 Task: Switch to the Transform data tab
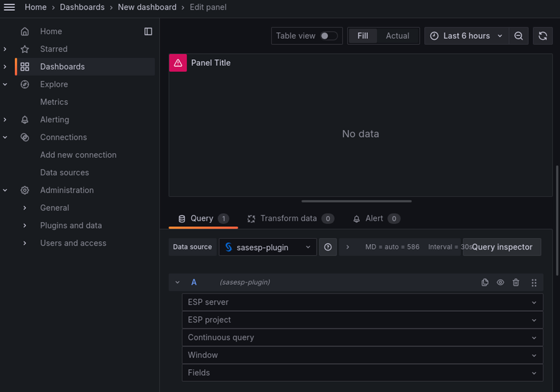coord(291,218)
